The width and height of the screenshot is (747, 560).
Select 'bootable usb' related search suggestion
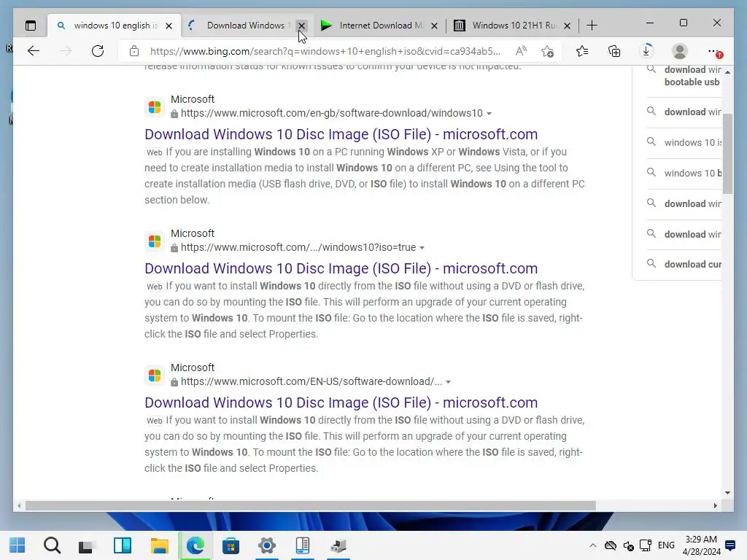[683, 76]
